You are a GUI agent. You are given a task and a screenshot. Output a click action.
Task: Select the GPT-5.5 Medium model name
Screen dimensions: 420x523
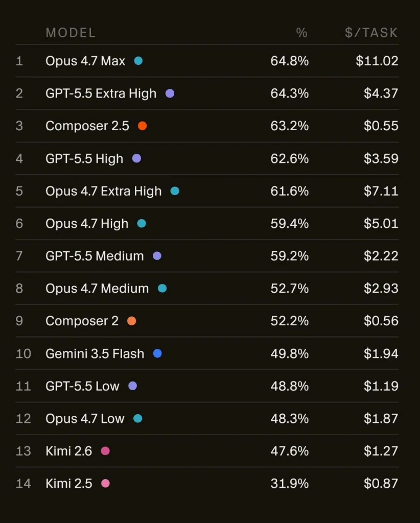click(x=95, y=256)
